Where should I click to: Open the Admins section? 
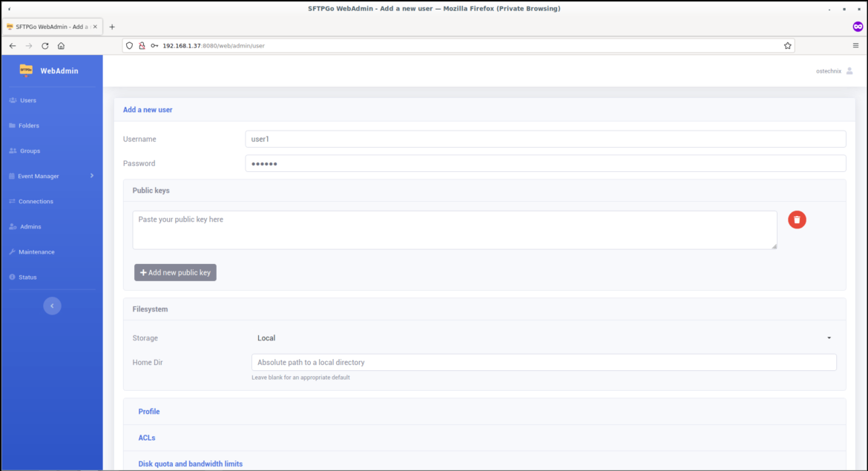coord(30,226)
